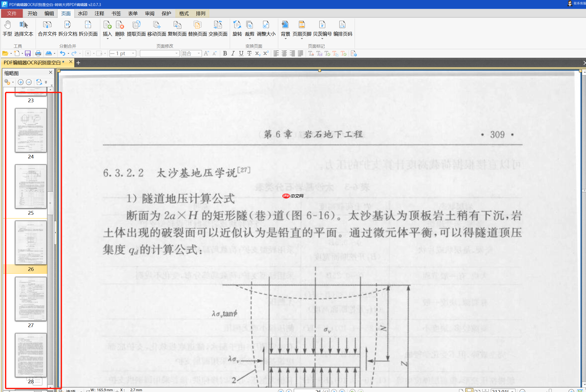The height and width of the screenshot is (392, 586).
Task: Click Swap Pages (交换页面)
Action: (x=218, y=29)
